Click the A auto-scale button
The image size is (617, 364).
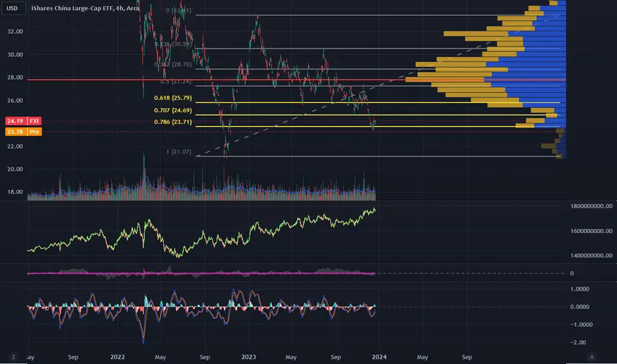591,357
